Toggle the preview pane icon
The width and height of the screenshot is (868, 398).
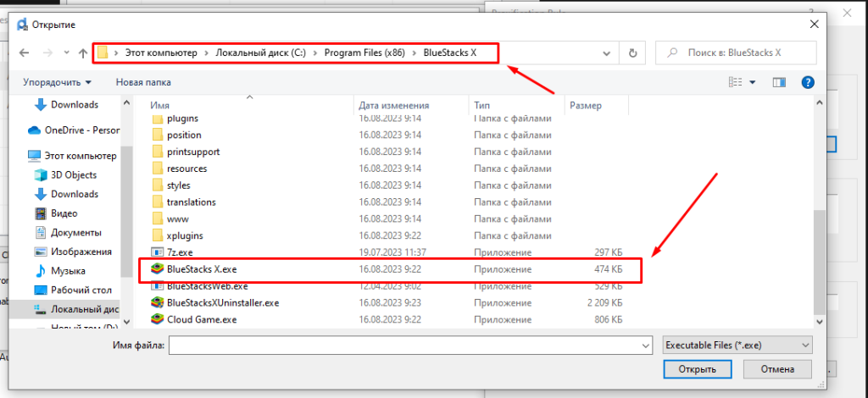point(780,82)
